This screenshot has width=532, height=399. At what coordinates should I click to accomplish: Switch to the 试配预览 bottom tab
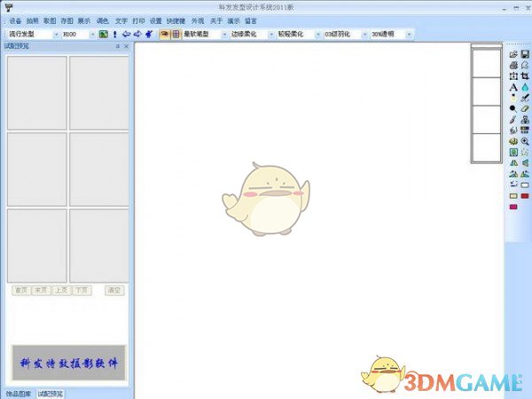tap(51, 394)
